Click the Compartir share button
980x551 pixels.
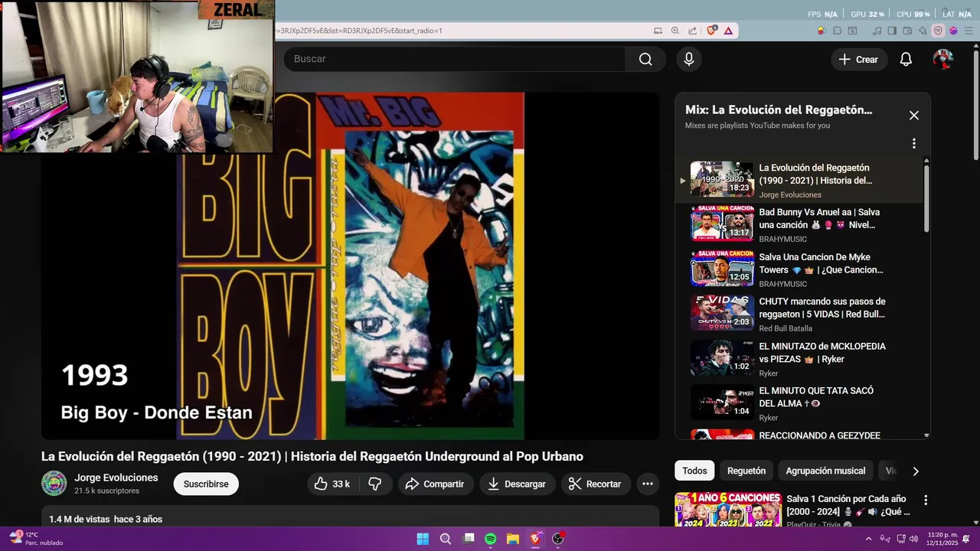point(435,484)
